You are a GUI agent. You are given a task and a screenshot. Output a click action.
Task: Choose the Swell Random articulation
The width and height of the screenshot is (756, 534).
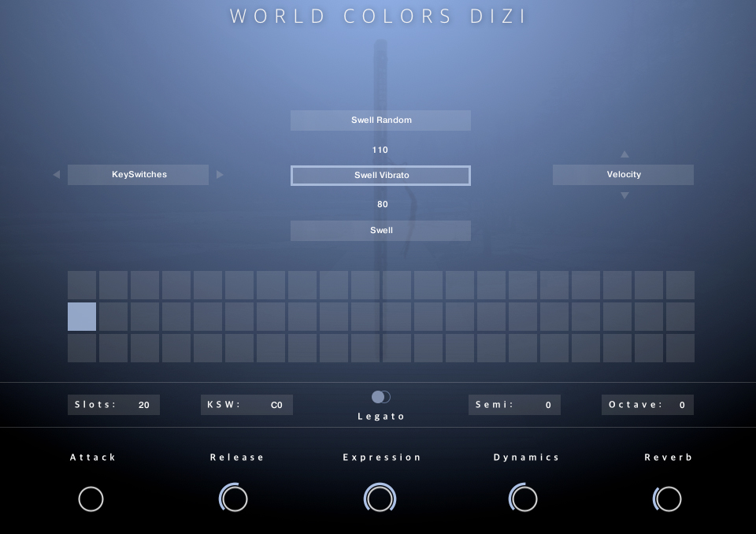[x=380, y=121]
